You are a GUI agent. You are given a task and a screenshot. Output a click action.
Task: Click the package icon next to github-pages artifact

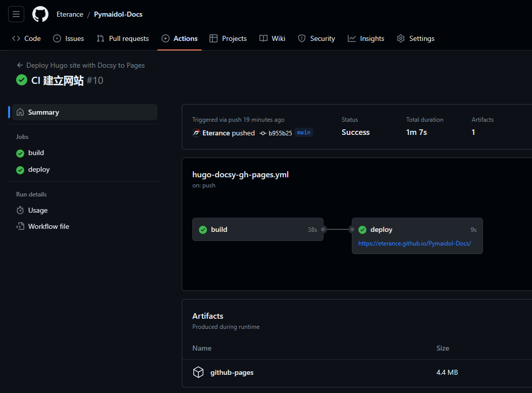[x=198, y=372]
